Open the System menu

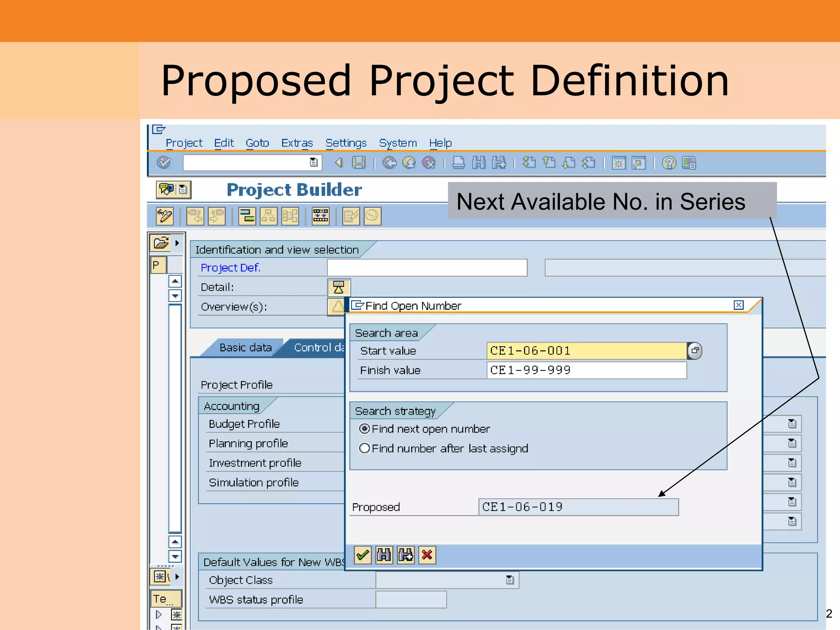pos(398,143)
